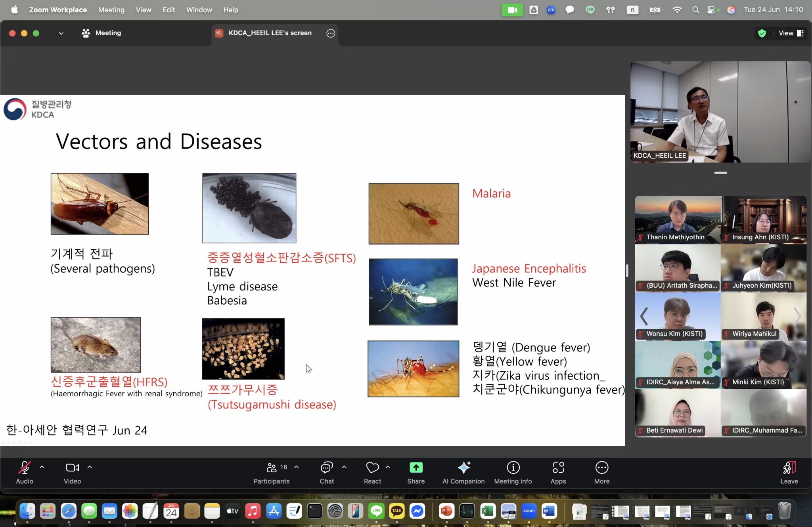This screenshot has height=527, width=812.
Task: Select Insung Ahn (KISTI) video tile
Action: pos(764,220)
